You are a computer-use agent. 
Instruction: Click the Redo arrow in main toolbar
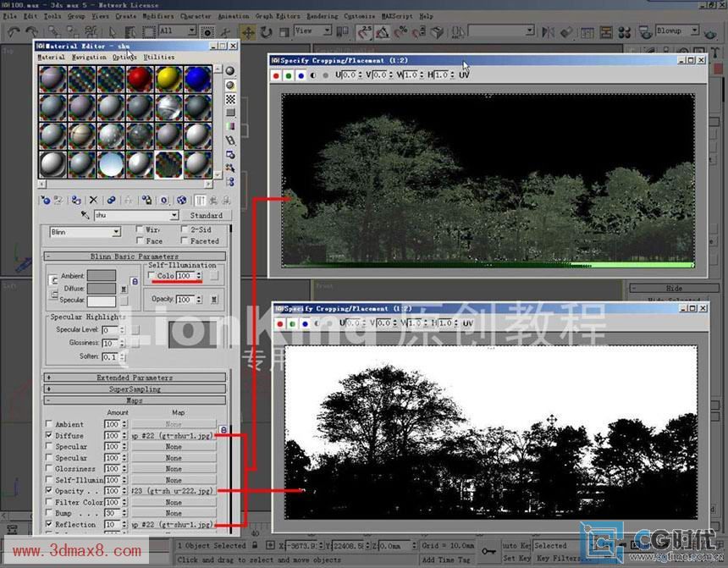31,31
